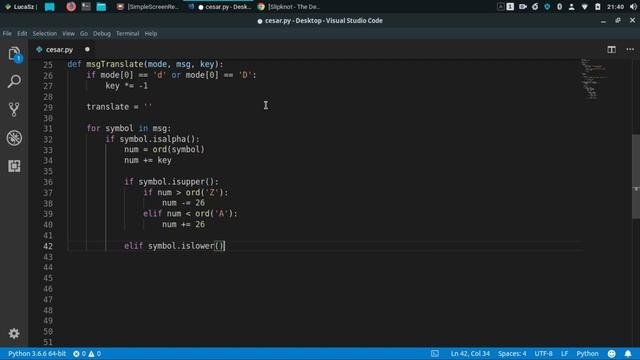Viewport: 640px width, 360px height.
Task: Open the Edit menu
Action: coord(22,33)
